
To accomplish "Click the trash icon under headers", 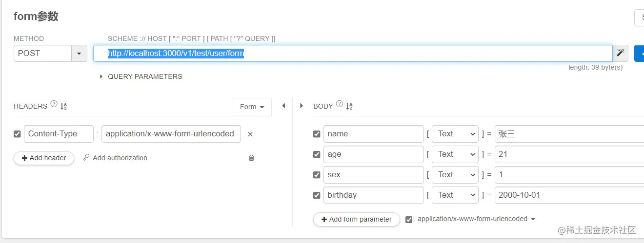I will (x=251, y=158).
